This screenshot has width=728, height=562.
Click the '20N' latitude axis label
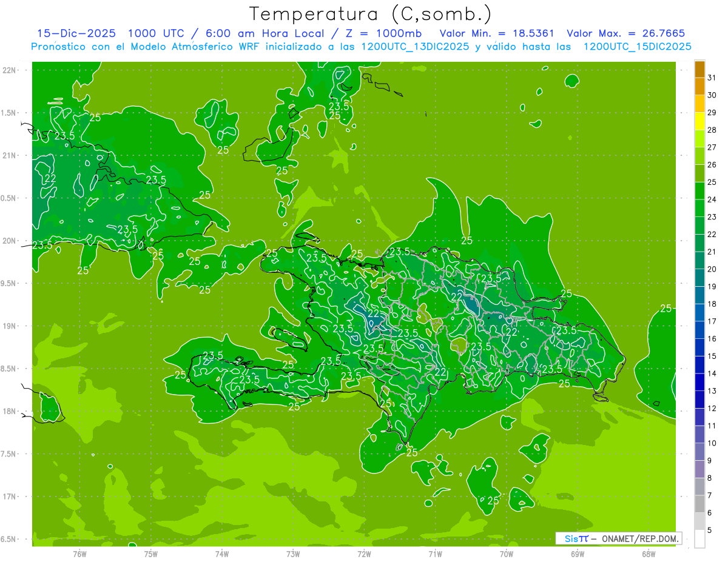10,241
